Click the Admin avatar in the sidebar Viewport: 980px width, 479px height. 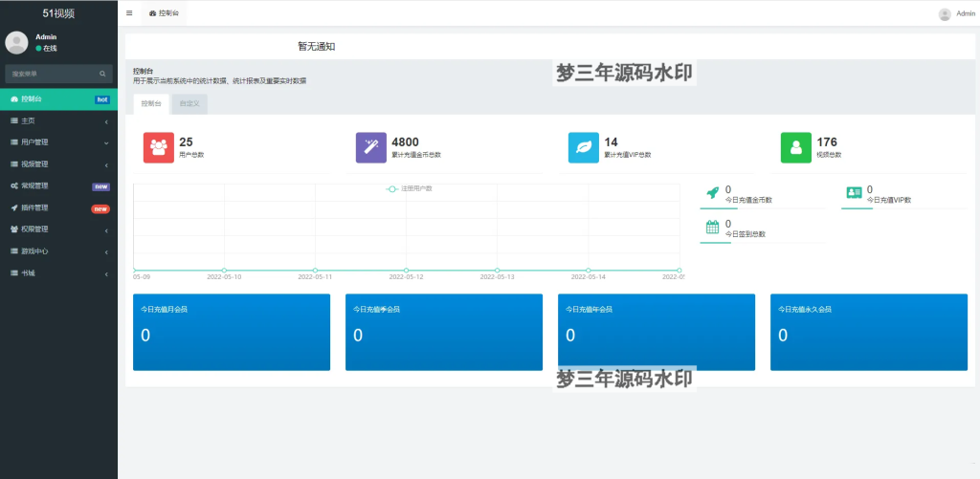coord(16,42)
